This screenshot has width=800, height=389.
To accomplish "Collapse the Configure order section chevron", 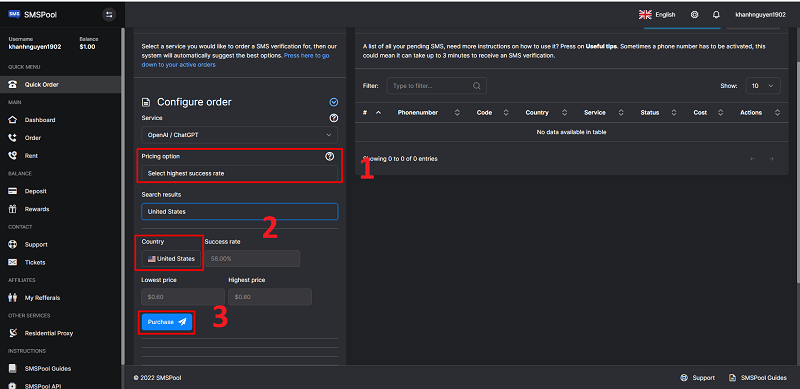I will click(334, 102).
